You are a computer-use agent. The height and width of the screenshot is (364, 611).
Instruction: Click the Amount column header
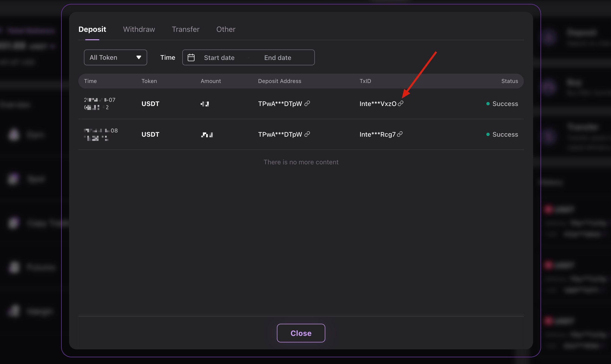pos(211,81)
